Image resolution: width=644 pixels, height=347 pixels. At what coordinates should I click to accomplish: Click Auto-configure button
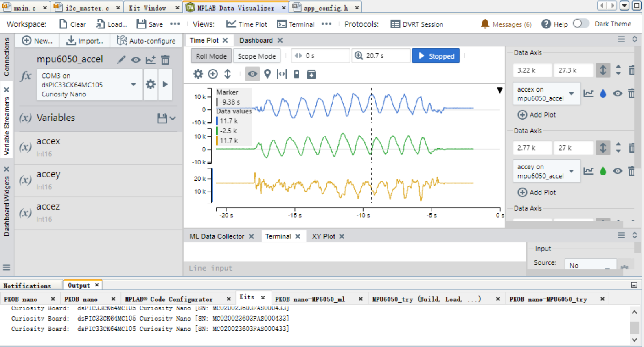(146, 41)
